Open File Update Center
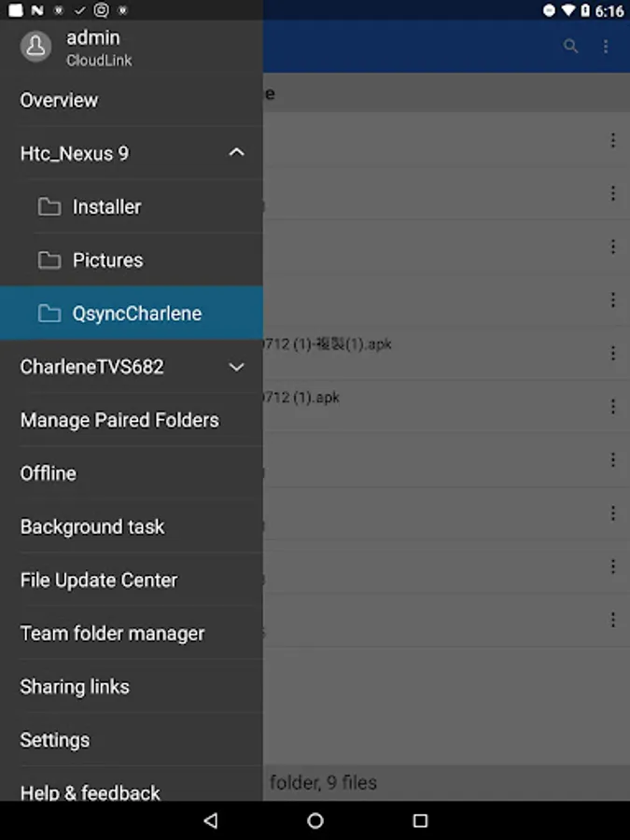Screen dimensions: 630x840 (99, 580)
